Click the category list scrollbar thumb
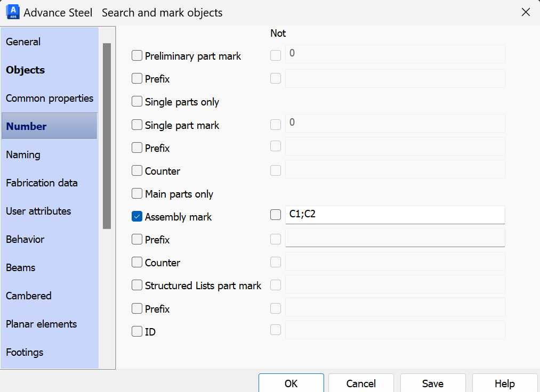540x392 pixels. pyautogui.click(x=107, y=136)
